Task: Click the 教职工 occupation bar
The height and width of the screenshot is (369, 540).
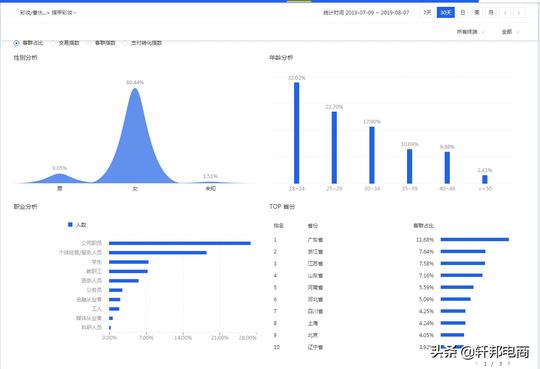Action: (128, 271)
